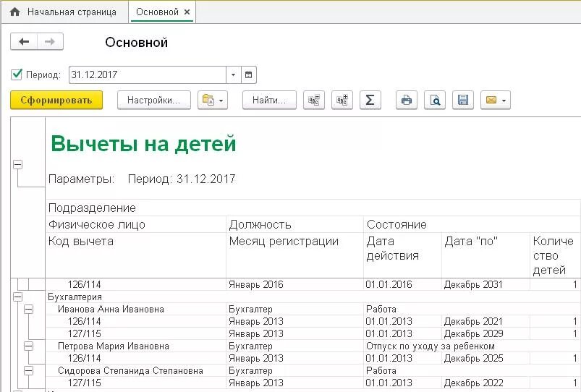Select the Декабрь 2031 cell

tap(485, 284)
